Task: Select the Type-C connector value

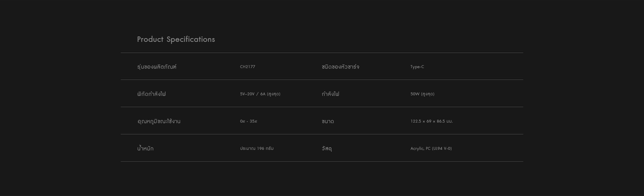Action: [417, 67]
